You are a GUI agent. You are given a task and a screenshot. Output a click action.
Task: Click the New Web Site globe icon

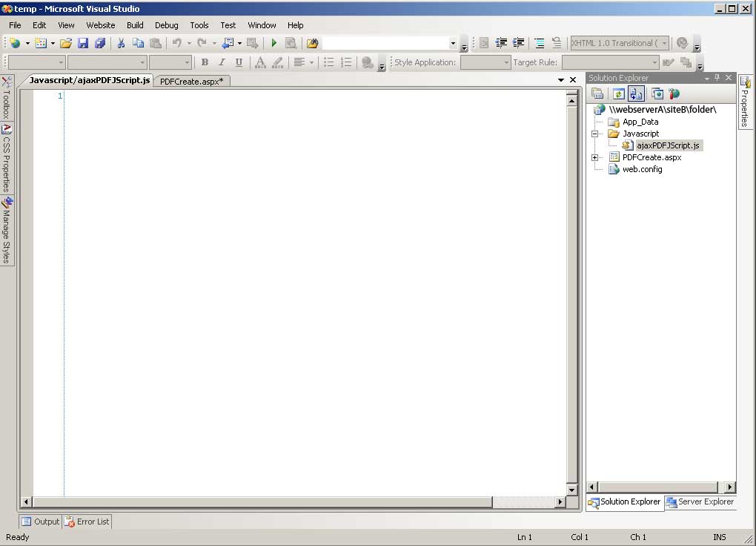click(16, 44)
